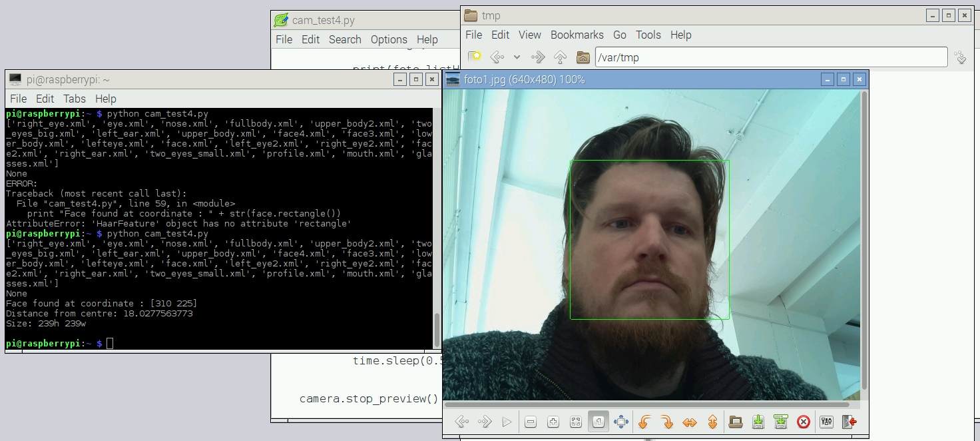
Task: Click the /var/tmp address bar
Action: click(770, 57)
